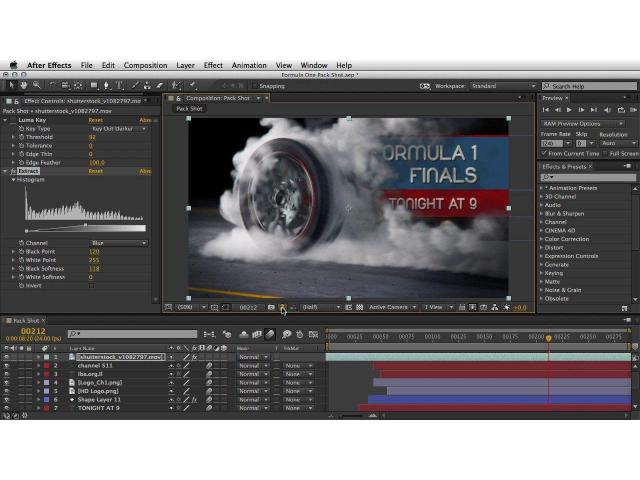Select the Type (T) tool
This screenshot has height=480, width=640.
[120, 85]
